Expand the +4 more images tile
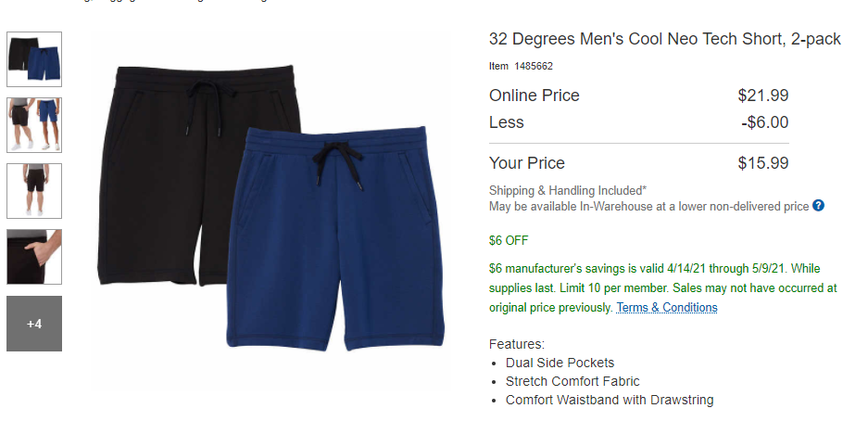The height and width of the screenshot is (421, 868). [34, 324]
